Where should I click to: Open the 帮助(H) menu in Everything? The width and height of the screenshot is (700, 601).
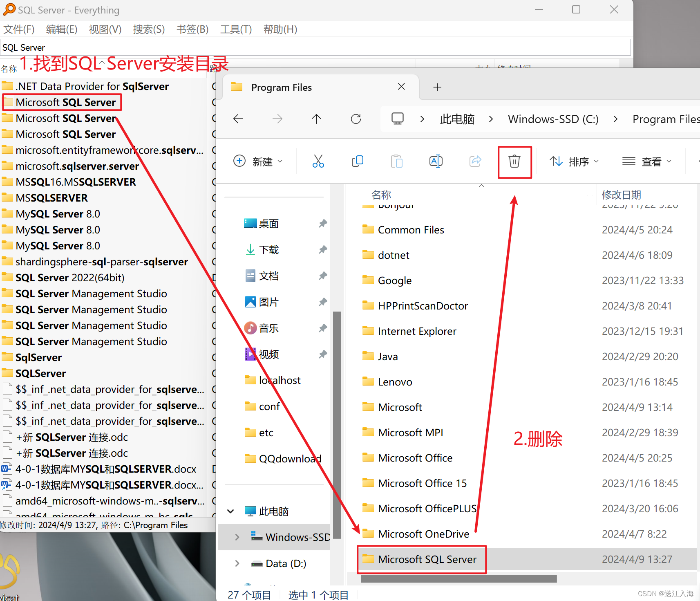pos(280,29)
